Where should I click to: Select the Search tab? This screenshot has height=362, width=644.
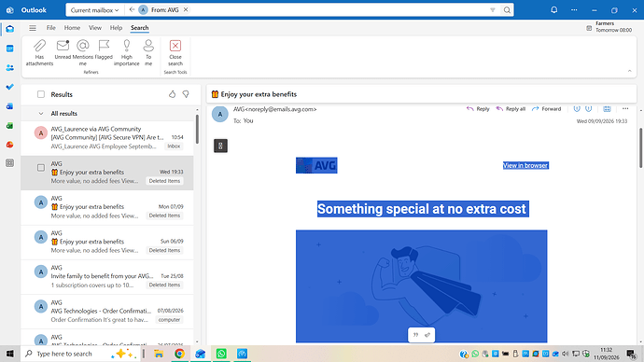pos(140,28)
